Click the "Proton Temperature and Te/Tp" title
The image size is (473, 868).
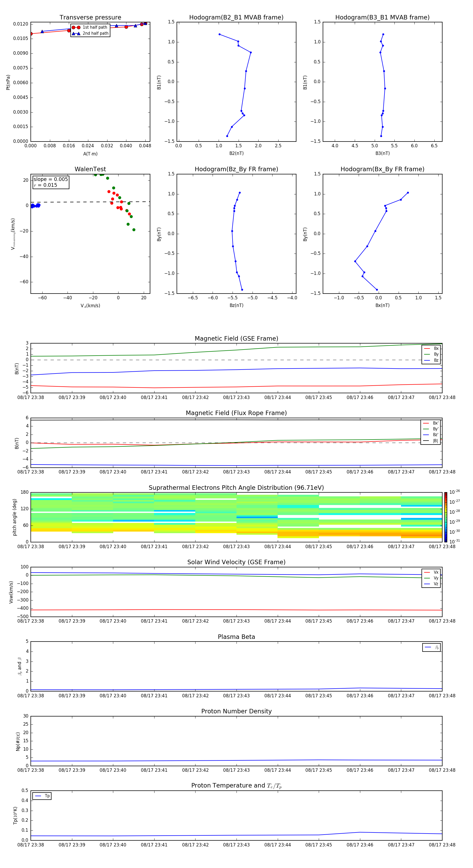236,786
